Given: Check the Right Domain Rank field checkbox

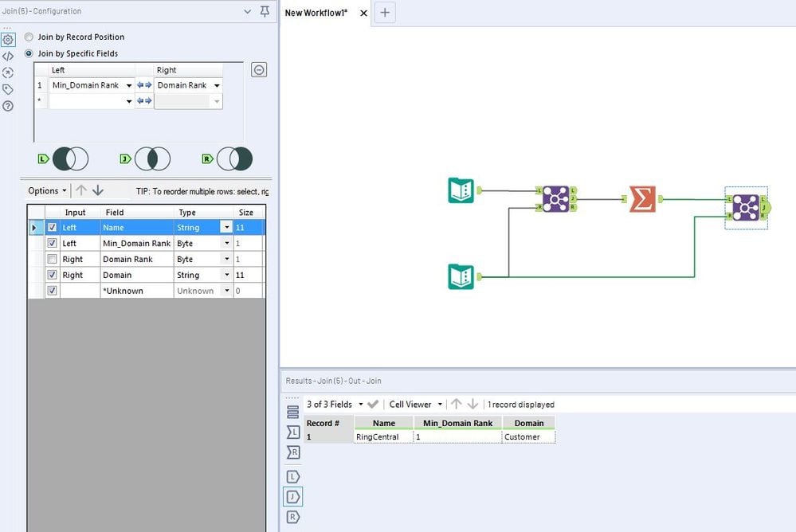Looking at the screenshot, I should pyautogui.click(x=52, y=259).
